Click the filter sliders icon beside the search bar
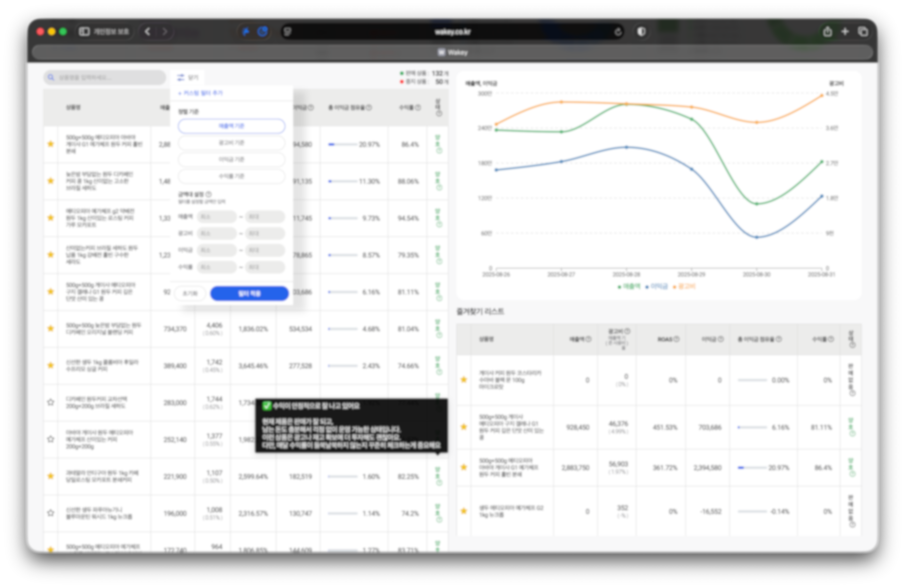 tap(181, 78)
